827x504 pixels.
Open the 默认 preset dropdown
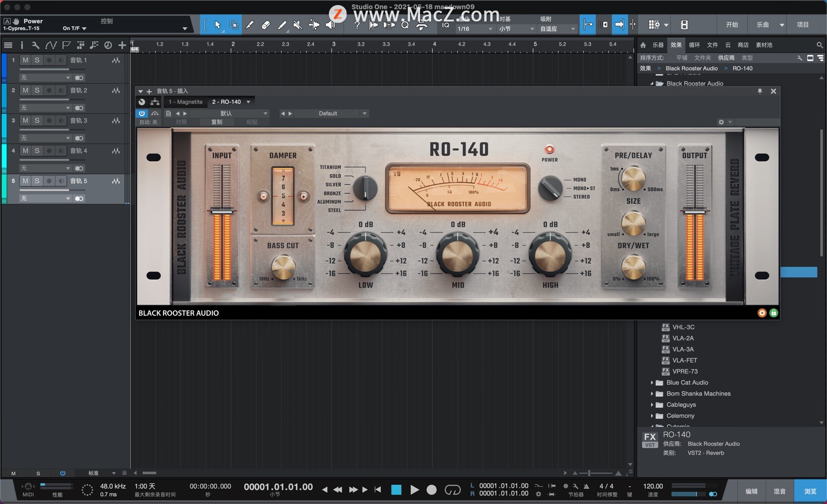tap(230, 114)
